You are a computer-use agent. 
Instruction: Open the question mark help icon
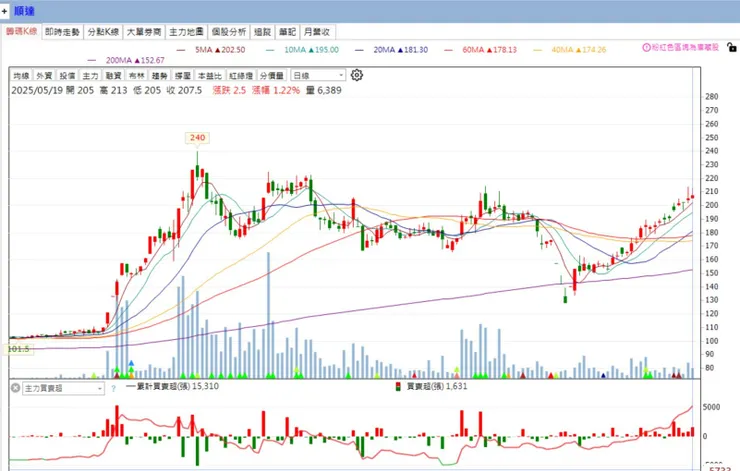coord(113,389)
